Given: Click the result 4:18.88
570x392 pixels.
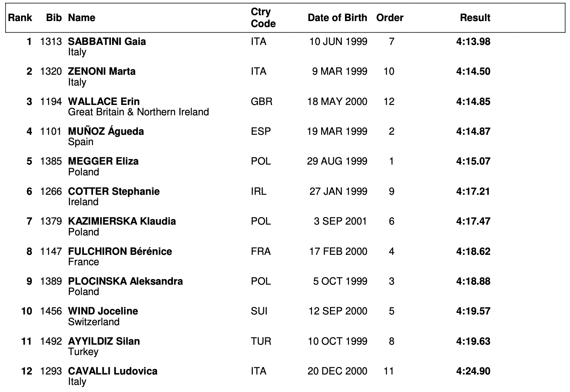Looking at the screenshot, I should click(x=473, y=281).
